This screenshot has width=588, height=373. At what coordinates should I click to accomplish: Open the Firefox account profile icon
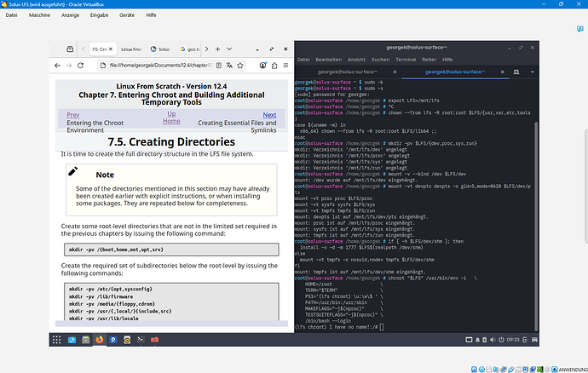point(262,66)
